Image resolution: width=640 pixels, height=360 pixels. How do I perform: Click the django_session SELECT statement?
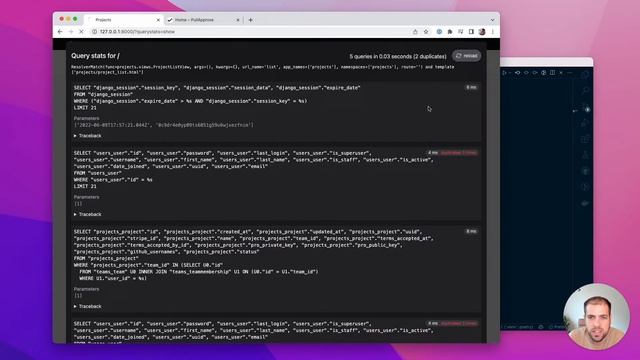[x=217, y=98]
